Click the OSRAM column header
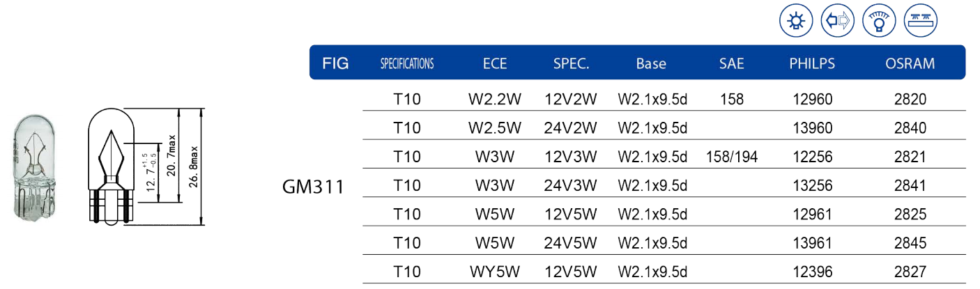Image resolution: width=980 pixels, height=289 pixels. [910, 63]
